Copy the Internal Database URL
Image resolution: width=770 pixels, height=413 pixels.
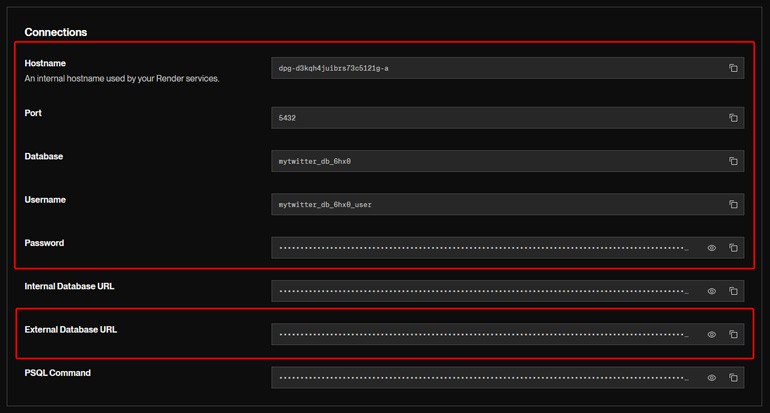(x=733, y=291)
